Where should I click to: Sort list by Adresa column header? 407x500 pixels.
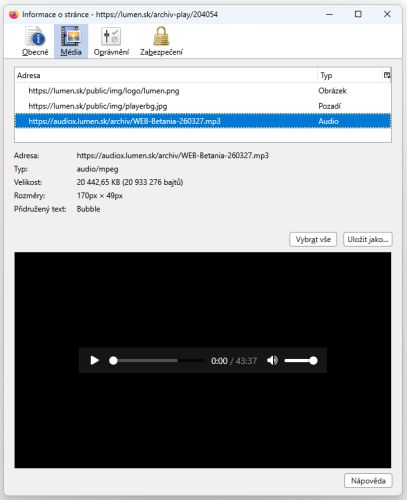click(166, 75)
